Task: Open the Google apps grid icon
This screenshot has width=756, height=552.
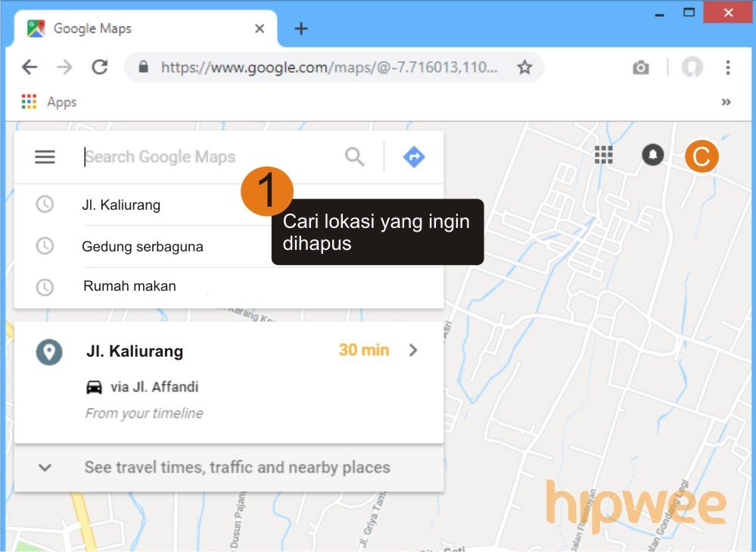Action: click(x=603, y=154)
